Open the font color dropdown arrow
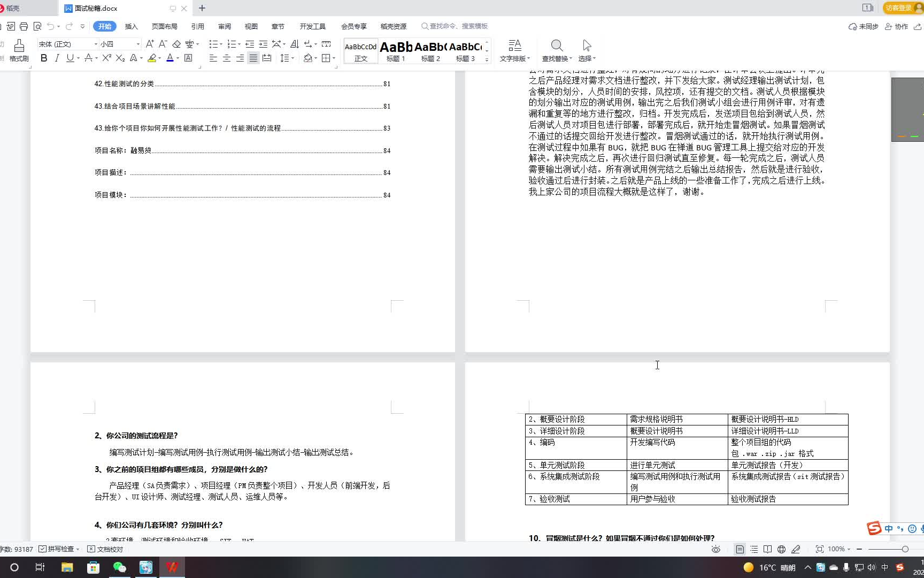Screen dimensions: 924x578 (x=178, y=58)
